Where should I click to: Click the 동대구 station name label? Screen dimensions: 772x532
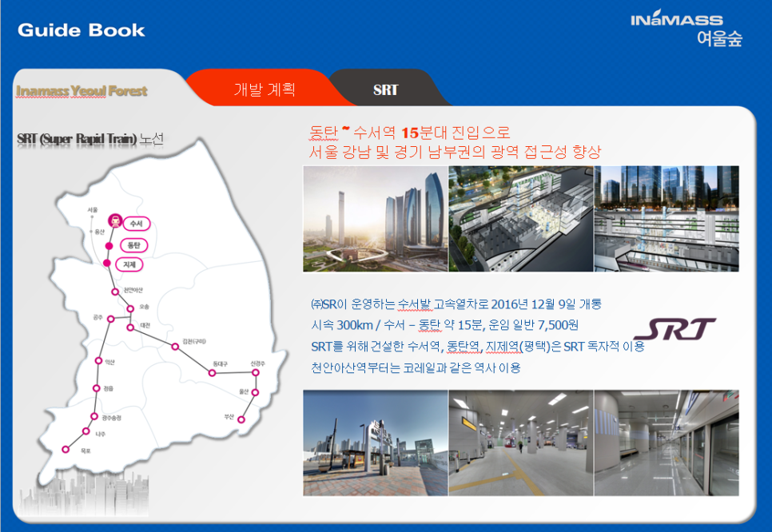pyautogui.click(x=220, y=363)
